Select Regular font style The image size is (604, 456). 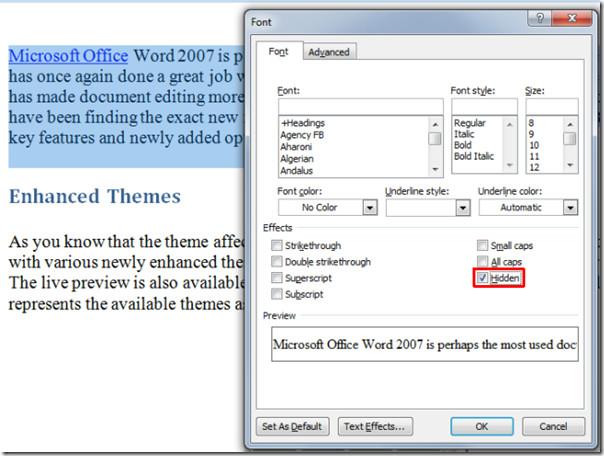(x=470, y=123)
